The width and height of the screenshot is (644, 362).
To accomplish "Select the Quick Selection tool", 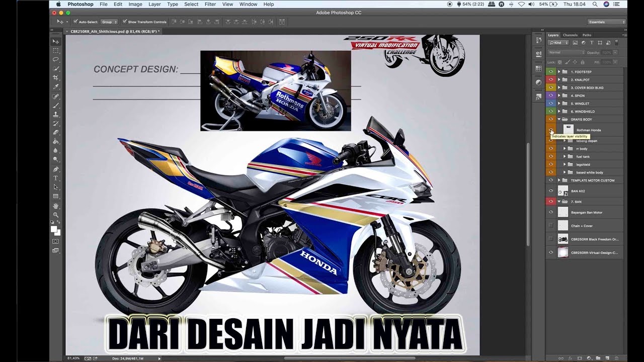I will coord(56,68).
